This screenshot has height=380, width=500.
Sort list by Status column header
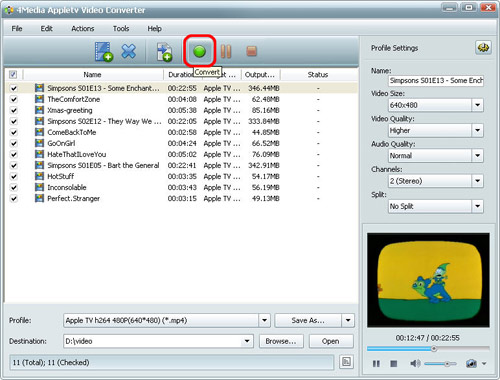coord(318,75)
